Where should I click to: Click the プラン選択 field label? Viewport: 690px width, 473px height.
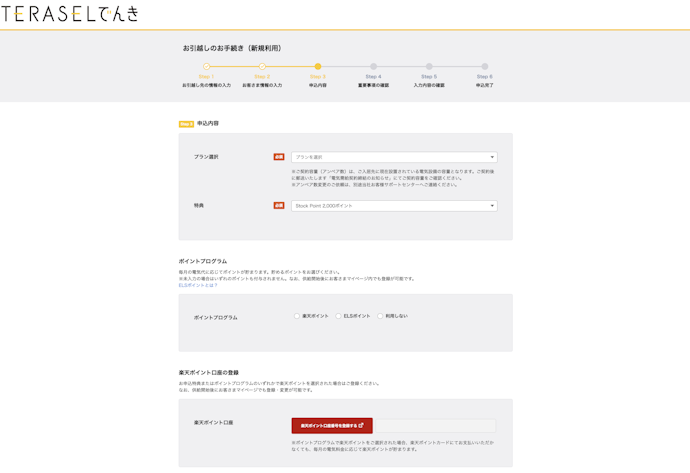coord(206,157)
